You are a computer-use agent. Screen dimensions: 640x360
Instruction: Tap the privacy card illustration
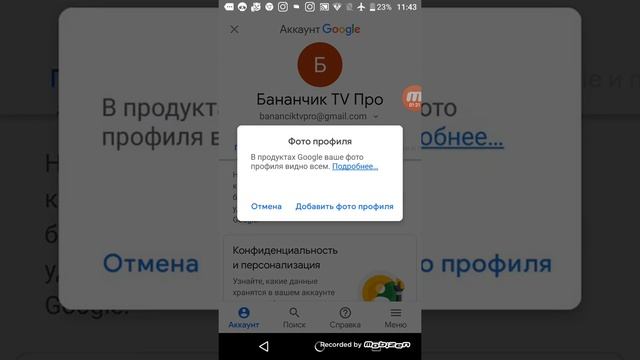pyautogui.click(x=383, y=288)
